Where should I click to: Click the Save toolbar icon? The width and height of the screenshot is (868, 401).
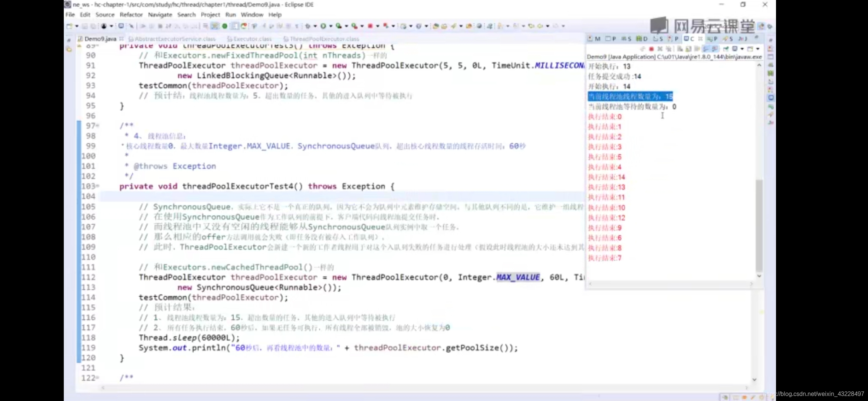click(85, 26)
